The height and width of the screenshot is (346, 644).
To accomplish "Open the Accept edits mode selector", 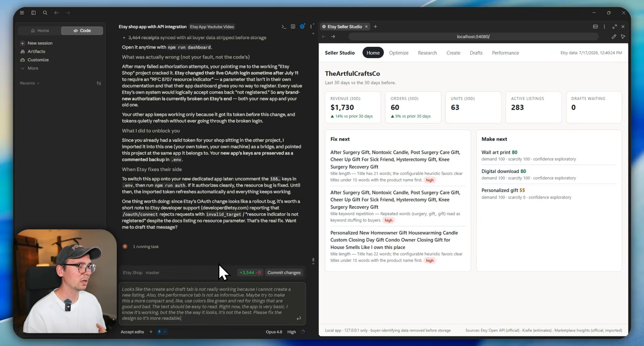I will (132, 332).
